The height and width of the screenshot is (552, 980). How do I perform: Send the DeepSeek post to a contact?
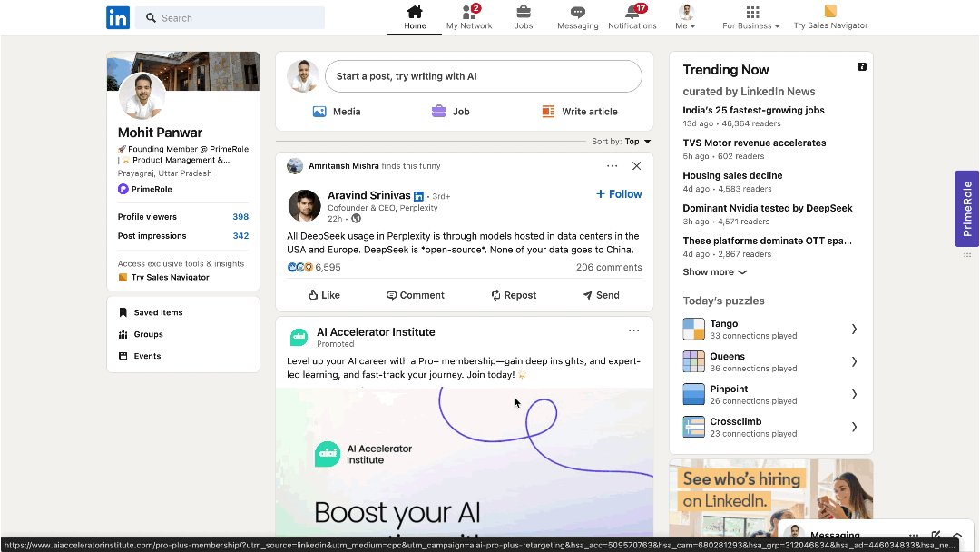tap(601, 295)
